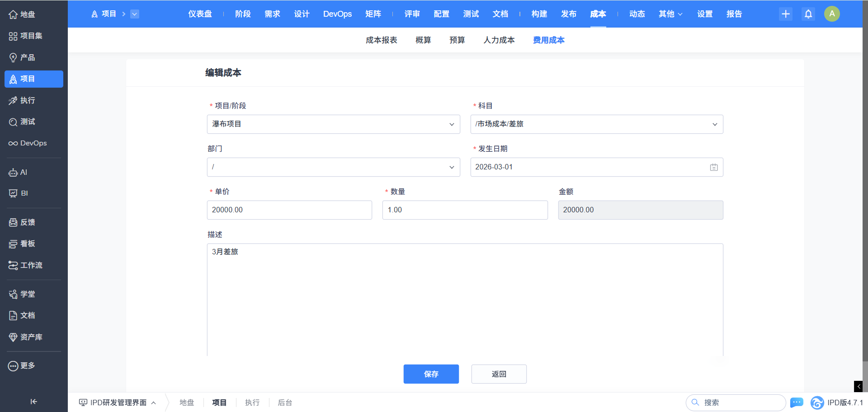Open project switcher dropdown in header
This screenshot has height=412, width=868.
click(135, 14)
